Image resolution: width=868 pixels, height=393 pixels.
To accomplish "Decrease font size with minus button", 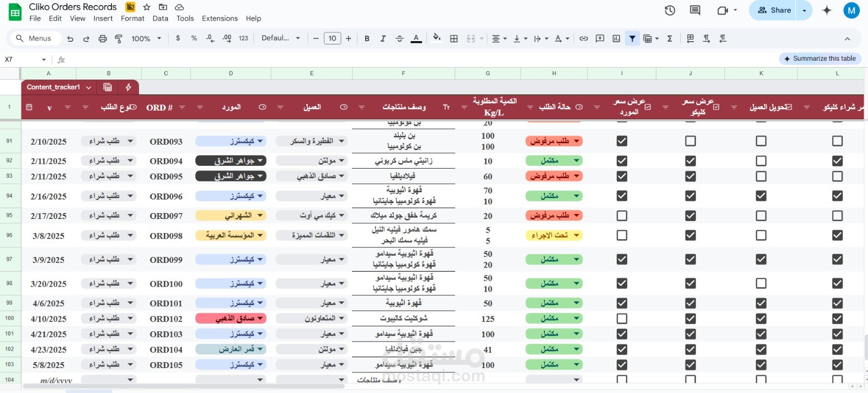I will coord(316,38).
